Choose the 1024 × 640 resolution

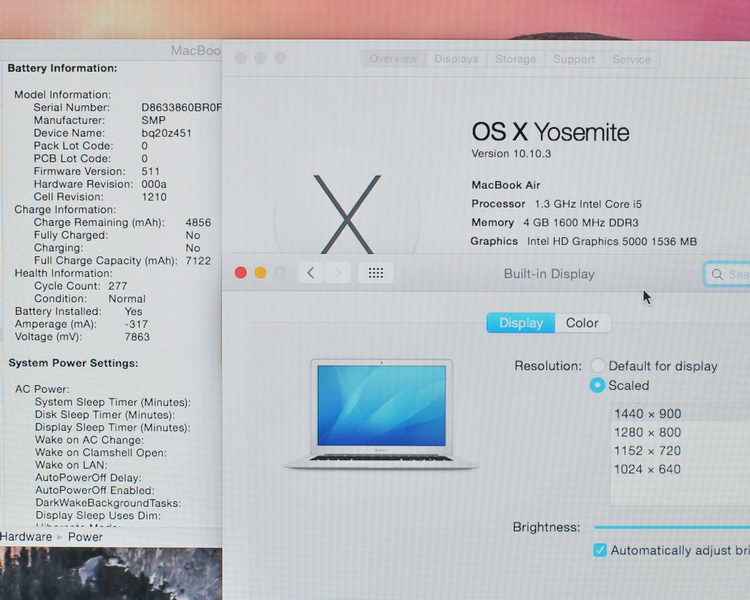tap(680, 469)
